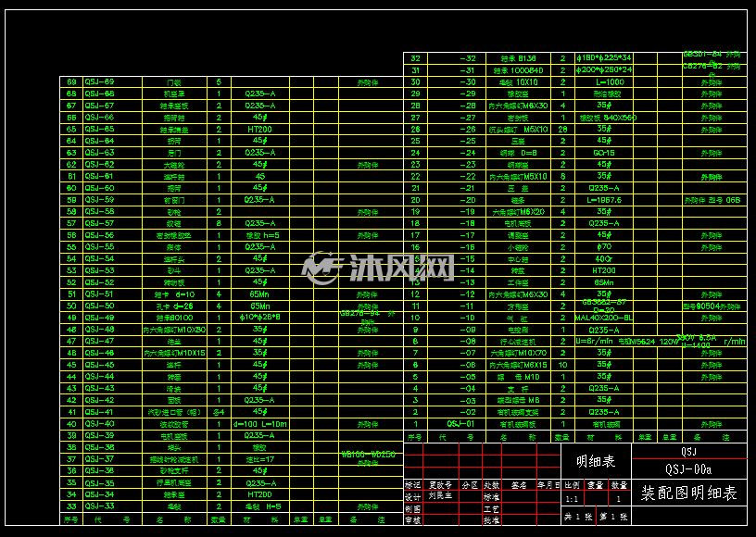Select the part name 六角螺钉M10X70
Screen dimensions: 756x537
[518, 353]
